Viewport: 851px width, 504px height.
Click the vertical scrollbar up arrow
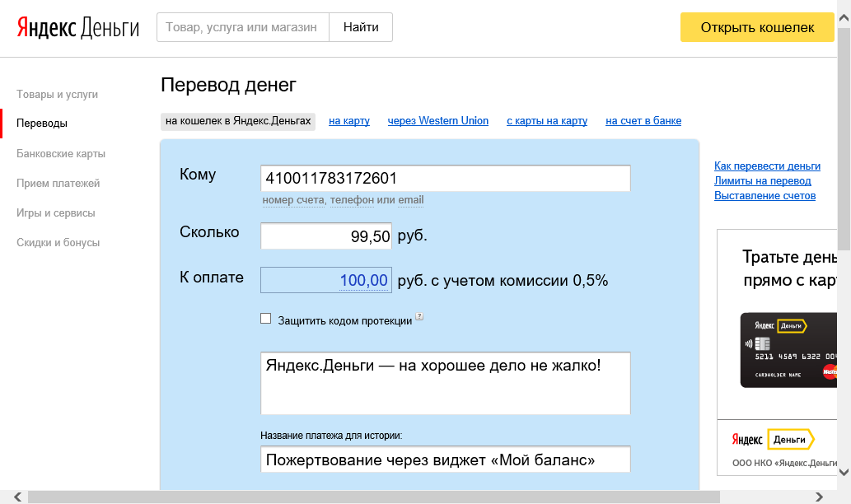pyautogui.click(x=844, y=18)
